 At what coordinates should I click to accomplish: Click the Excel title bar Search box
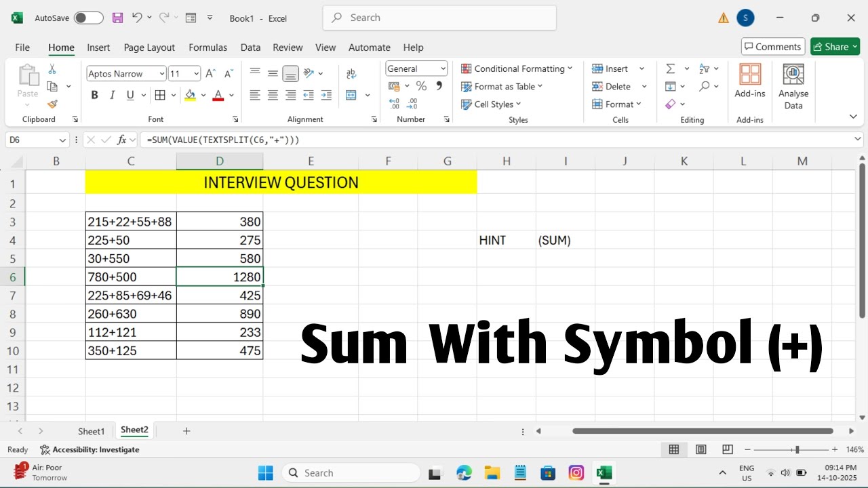point(439,18)
